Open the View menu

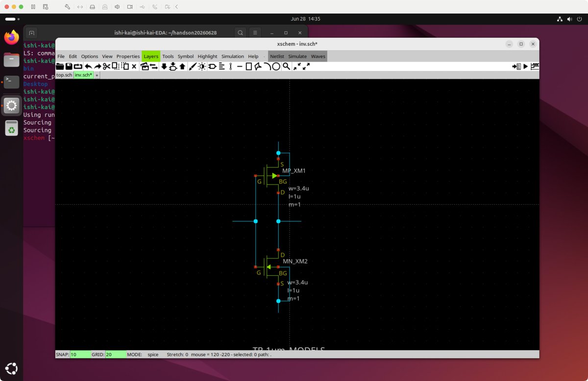[107, 56]
